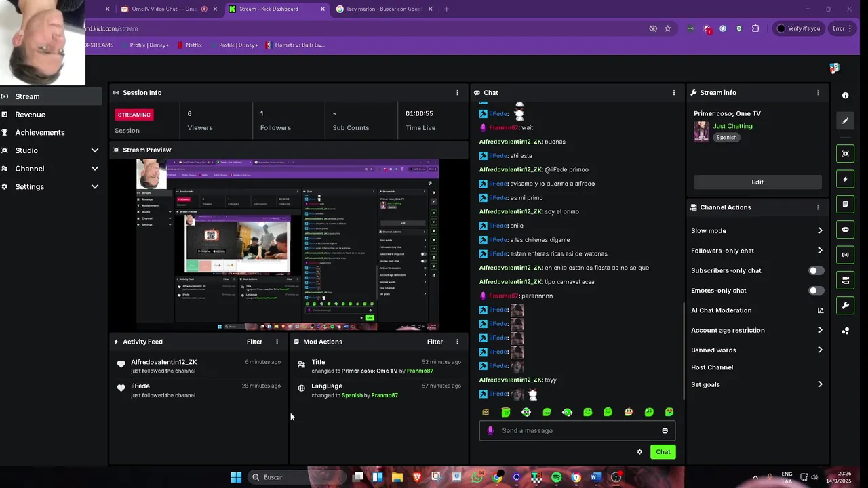Open Chat panel three-dot menu
Viewport: 868px width, 488px height.
coord(673,93)
